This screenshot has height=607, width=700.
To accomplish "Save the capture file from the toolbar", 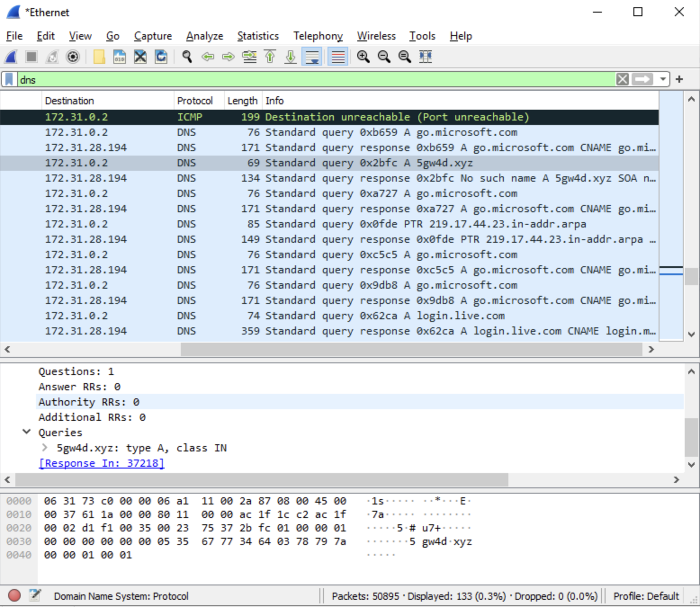I will click(120, 57).
